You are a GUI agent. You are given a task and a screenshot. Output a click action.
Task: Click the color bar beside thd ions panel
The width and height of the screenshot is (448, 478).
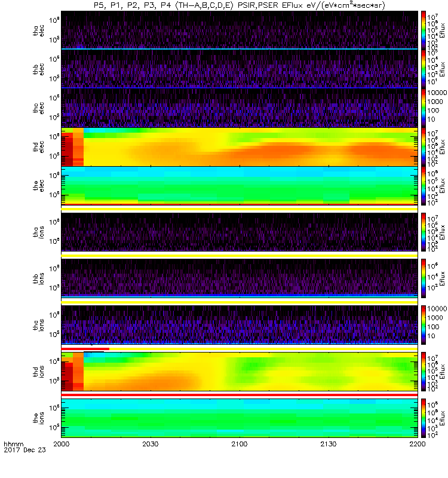[x=424, y=372]
